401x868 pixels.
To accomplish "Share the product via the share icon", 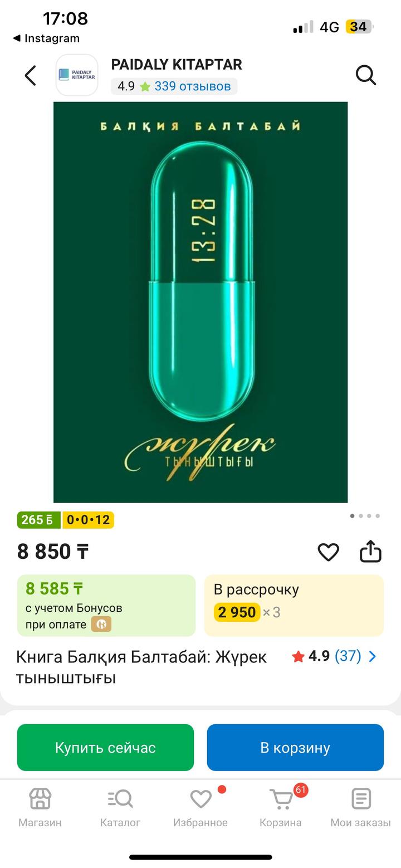I will (370, 552).
